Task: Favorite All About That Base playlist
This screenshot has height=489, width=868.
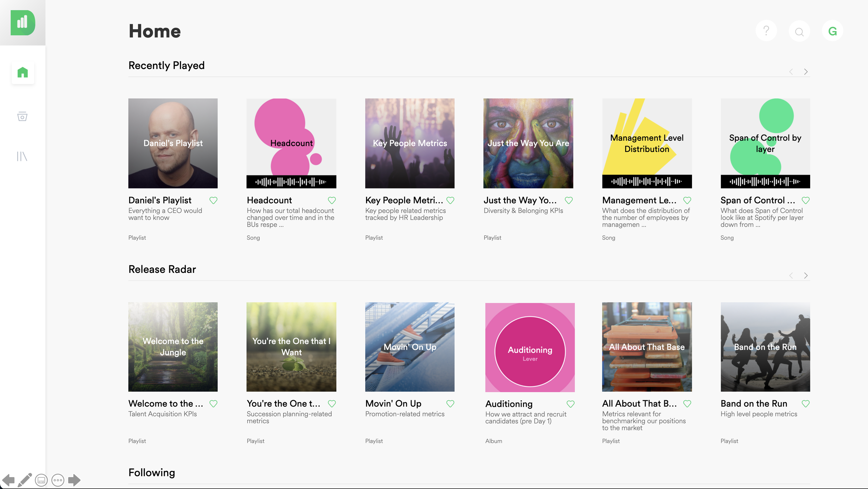Action: (x=687, y=403)
